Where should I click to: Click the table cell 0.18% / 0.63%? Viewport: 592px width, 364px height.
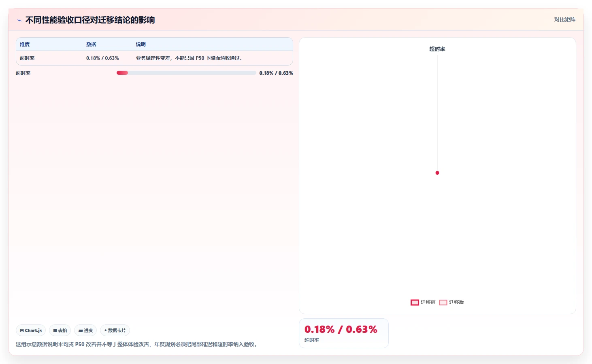click(102, 58)
